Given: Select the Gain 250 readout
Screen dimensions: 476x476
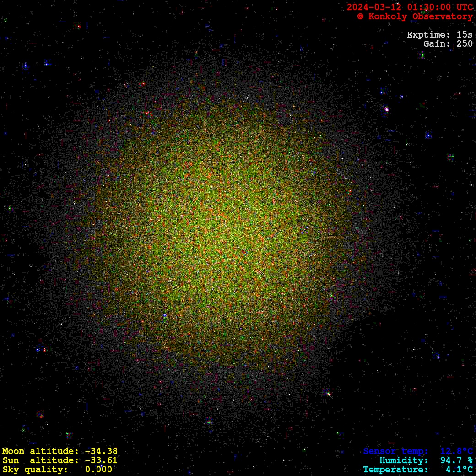Looking at the screenshot, I should tap(448, 44).
